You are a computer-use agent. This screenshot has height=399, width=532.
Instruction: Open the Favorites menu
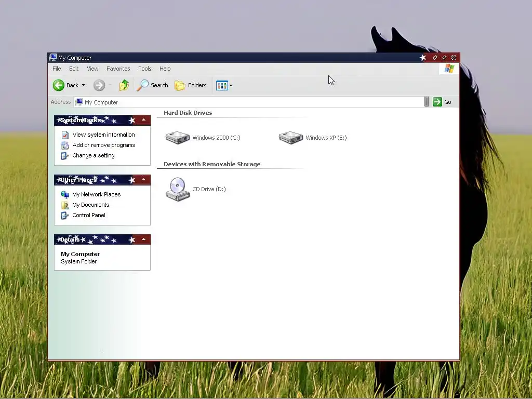click(x=118, y=69)
